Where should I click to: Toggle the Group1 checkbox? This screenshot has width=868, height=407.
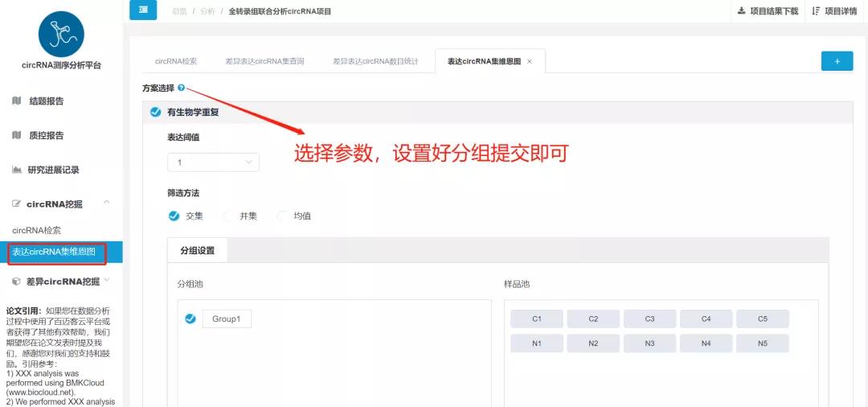190,319
